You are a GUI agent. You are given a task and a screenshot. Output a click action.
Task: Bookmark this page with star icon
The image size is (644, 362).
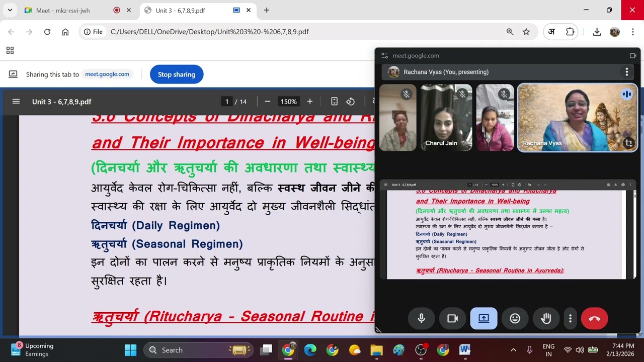click(x=526, y=32)
